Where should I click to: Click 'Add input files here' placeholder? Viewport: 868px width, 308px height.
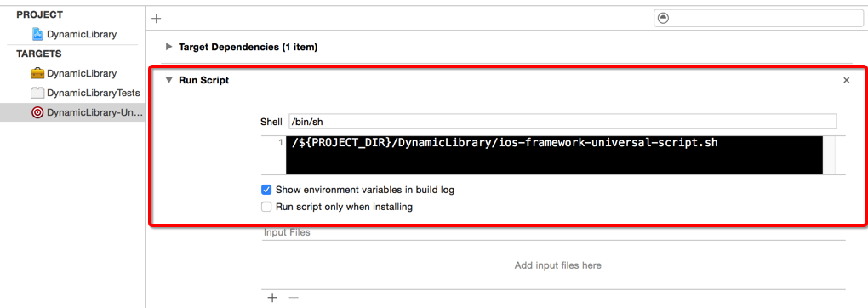coord(558,265)
